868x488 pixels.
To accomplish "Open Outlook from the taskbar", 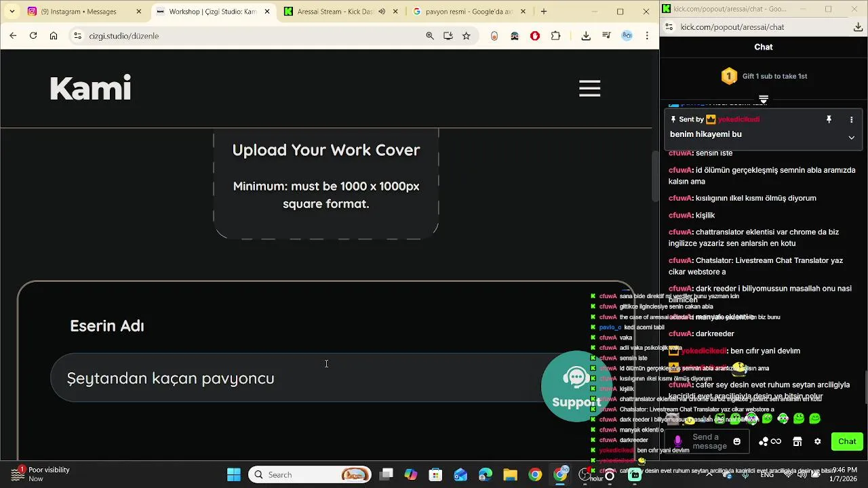I will 460,474.
